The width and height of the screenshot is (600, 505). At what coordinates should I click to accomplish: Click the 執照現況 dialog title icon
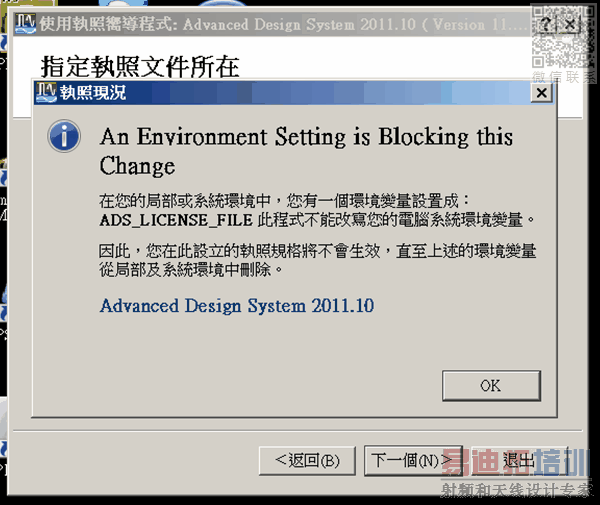point(45,93)
